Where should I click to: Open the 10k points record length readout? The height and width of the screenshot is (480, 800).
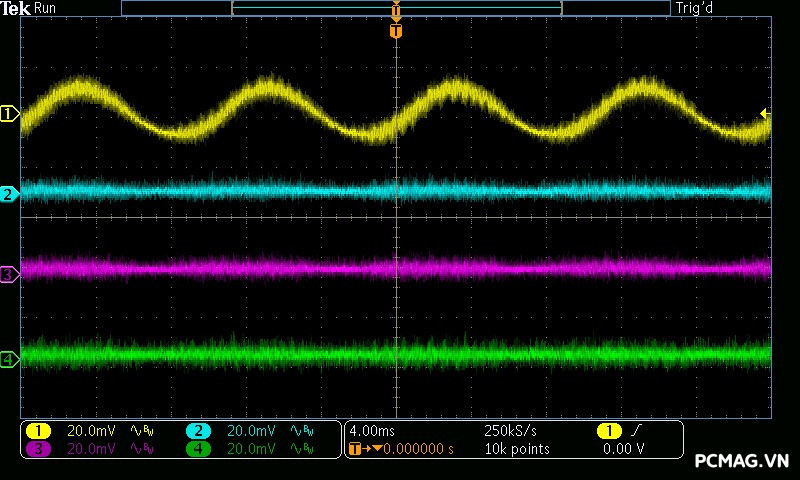point(517,449)
